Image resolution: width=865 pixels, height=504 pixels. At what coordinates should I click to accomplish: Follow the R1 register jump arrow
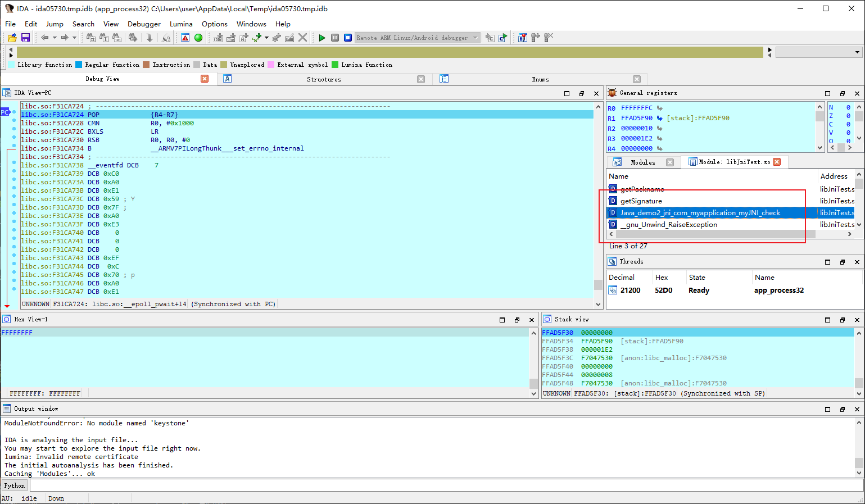coord(660,118)
